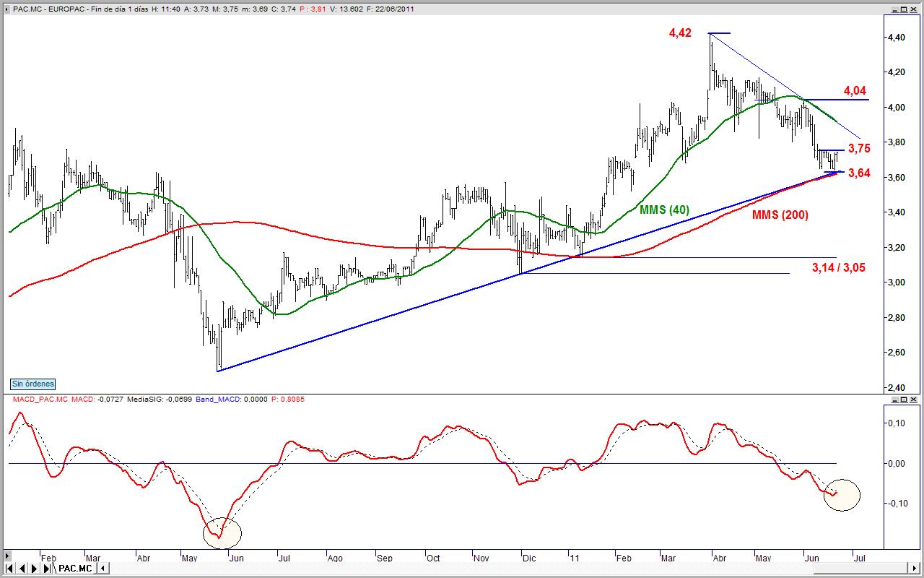
Task: Click the '2,40' mark on the price axis
Action: tap(895, 387)
